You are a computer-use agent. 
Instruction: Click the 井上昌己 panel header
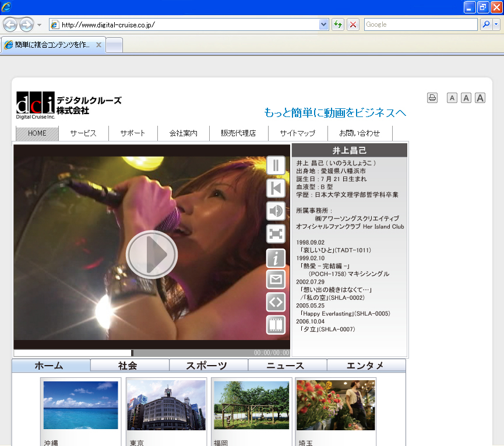[x=350, y=150]
